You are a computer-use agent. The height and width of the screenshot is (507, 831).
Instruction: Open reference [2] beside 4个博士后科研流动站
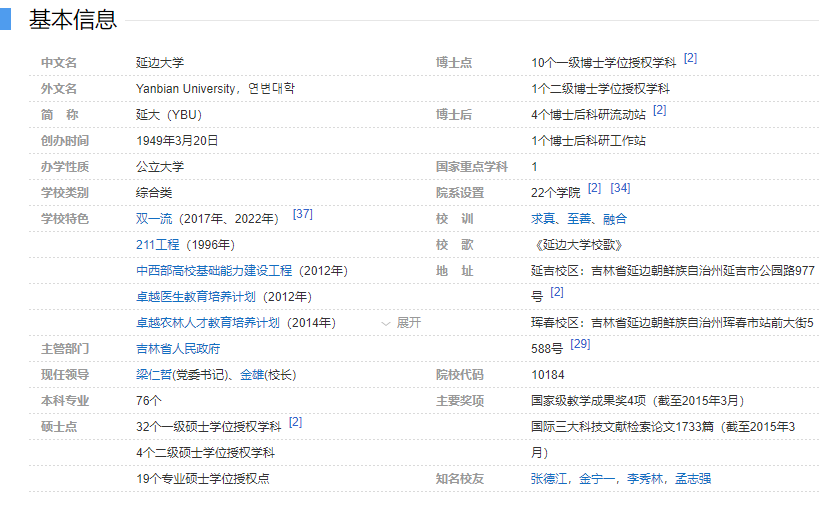(660, 110)
